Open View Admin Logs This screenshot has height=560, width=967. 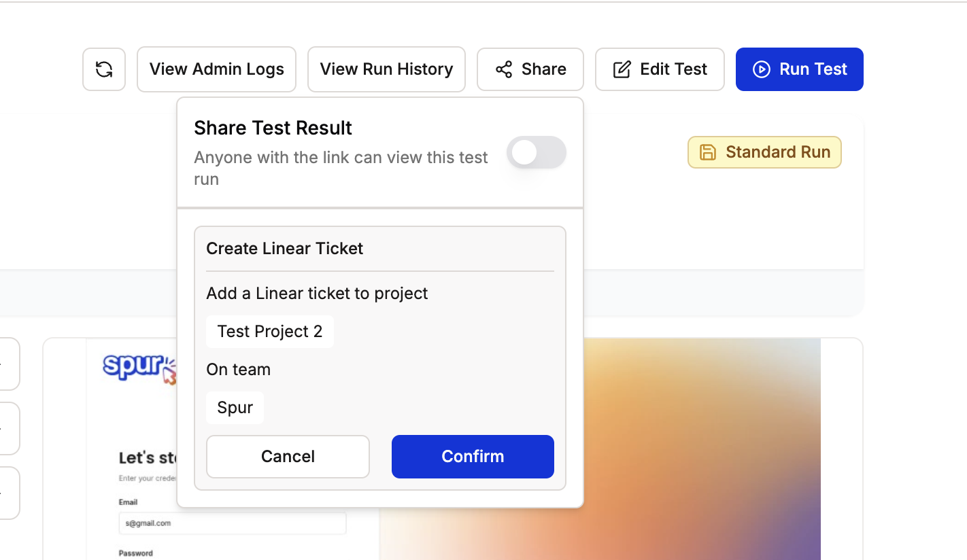tap(216, 69)
